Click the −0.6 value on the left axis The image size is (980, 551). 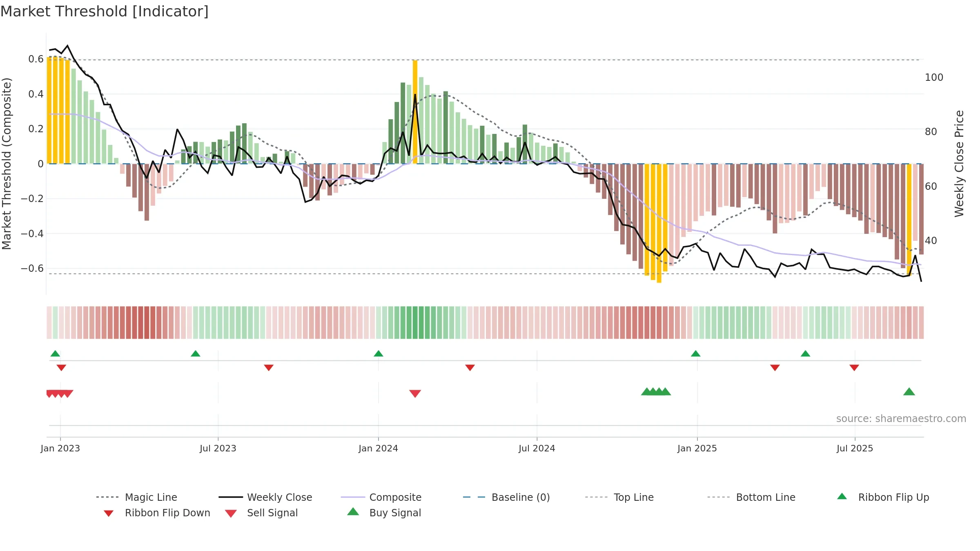click(32, 268)
